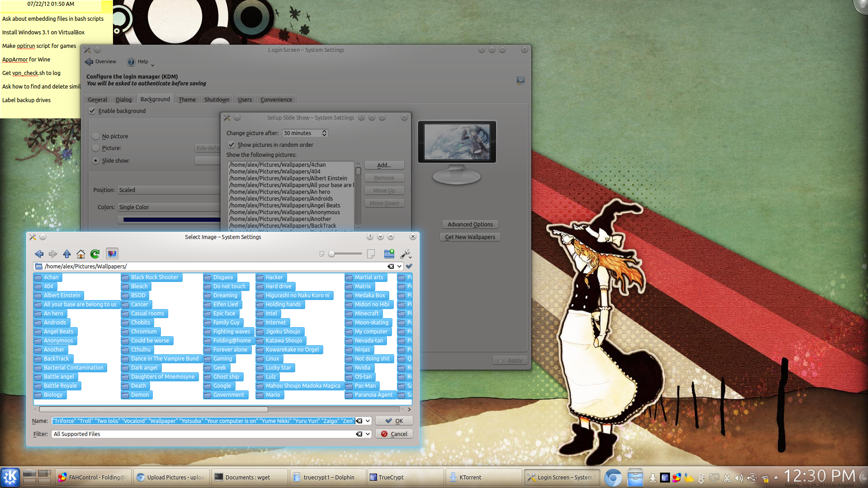
Task: Select the Picture radio button
Action: (x=95, y=148)
